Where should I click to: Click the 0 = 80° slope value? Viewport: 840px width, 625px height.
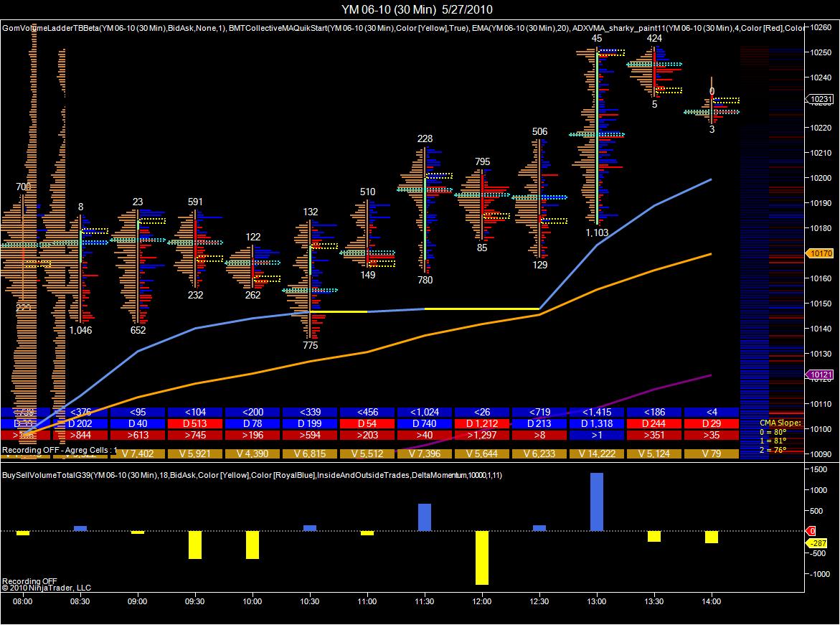pos(773,432)
